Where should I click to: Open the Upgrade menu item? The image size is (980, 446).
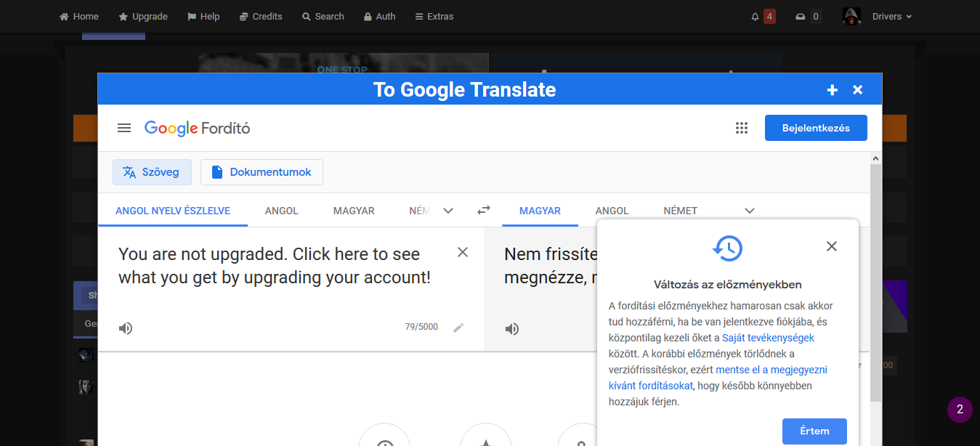pyautogui.click(x=143, y=16)
